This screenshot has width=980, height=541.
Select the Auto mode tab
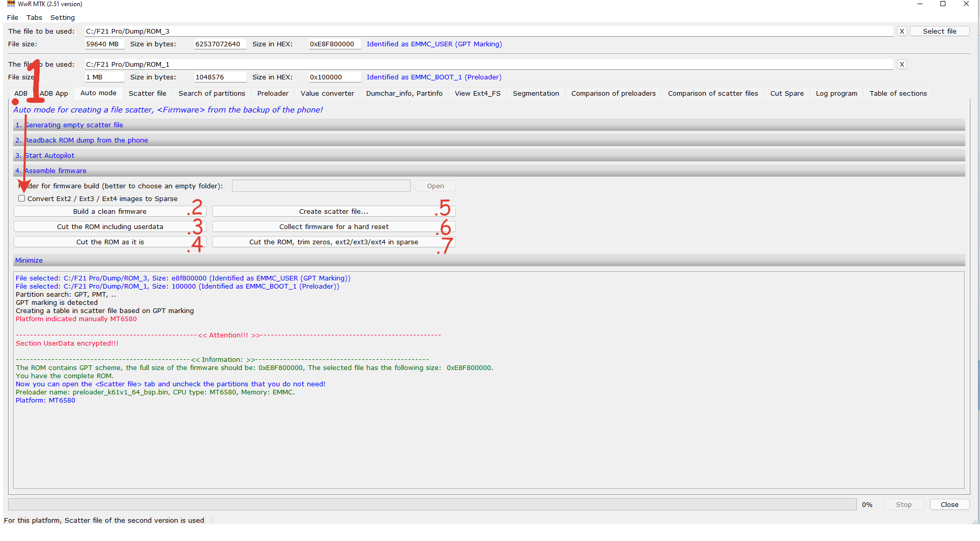pos(98,93)
